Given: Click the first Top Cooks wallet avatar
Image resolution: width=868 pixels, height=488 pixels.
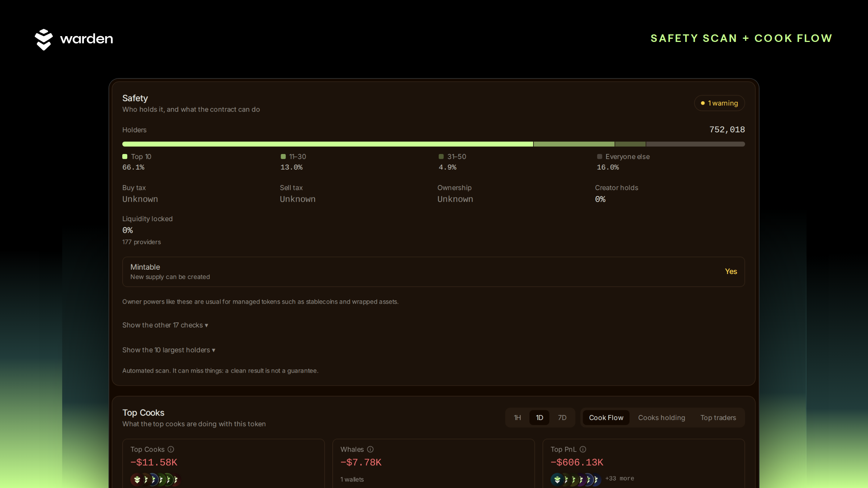Looking at the screenshot, I should pyautogui.click(x=137, y=480).
